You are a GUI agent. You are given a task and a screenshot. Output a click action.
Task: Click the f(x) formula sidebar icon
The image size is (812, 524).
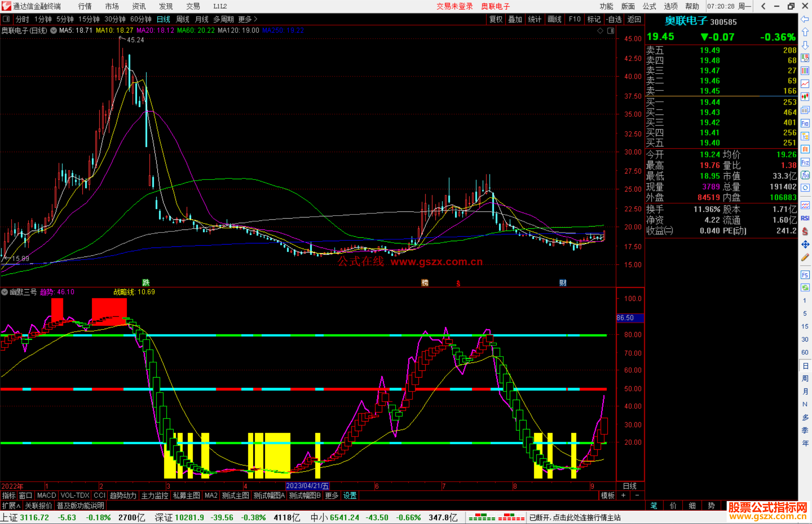tap(805, 175)
